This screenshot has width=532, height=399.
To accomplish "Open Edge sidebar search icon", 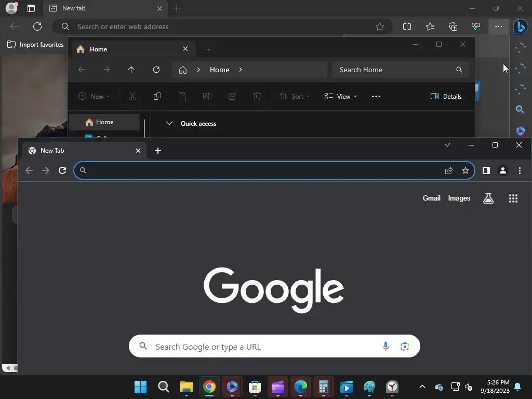I will coord(520,110).
